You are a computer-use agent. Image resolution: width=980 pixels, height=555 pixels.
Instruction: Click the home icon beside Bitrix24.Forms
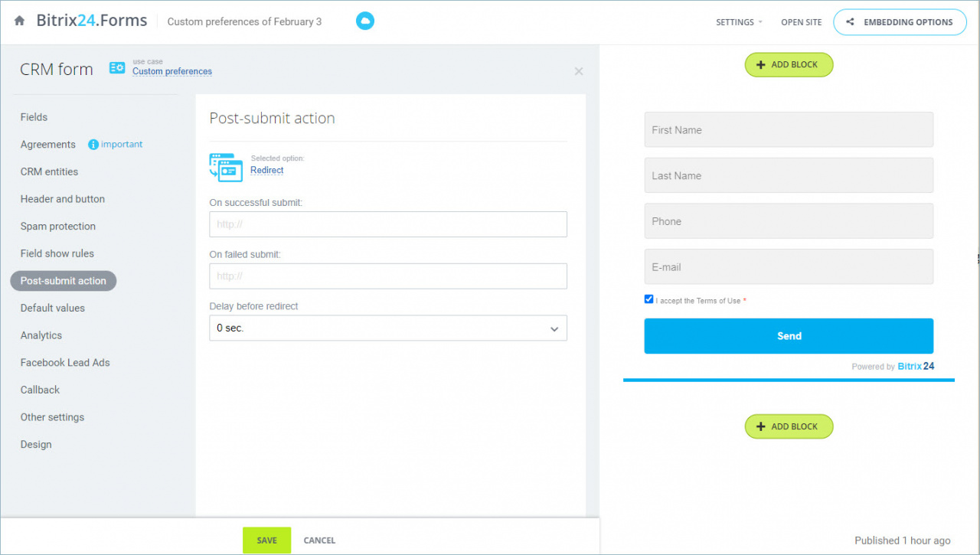click(x=20, y=21)
